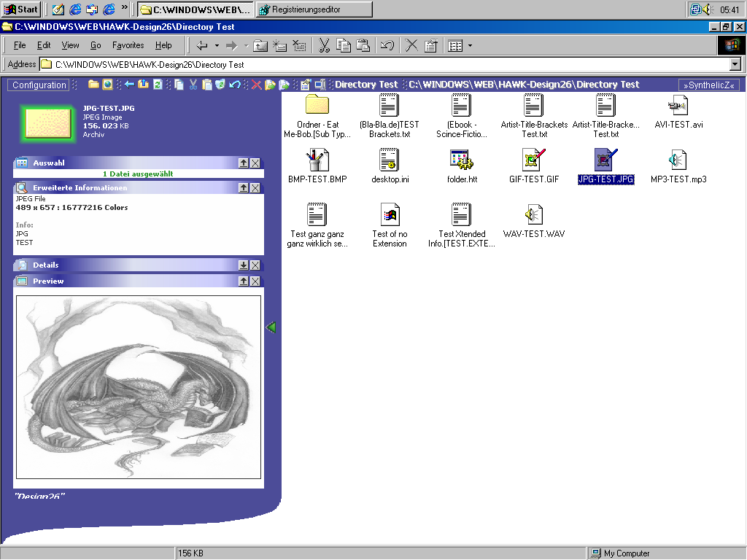Click the green refresh icon in the purple toolbar
This screenshot has height=560, width=747.
point(158,85)
